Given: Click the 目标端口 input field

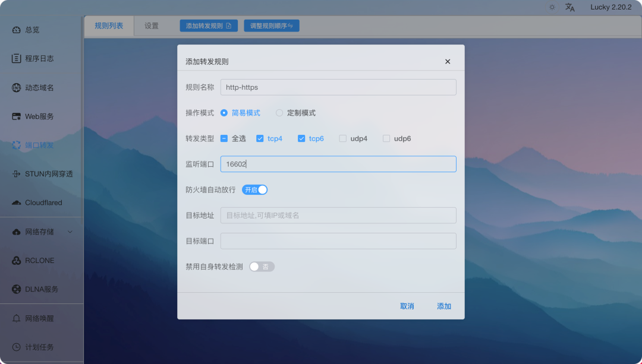Looking at the screenshot, I should [x=338, y=241].
